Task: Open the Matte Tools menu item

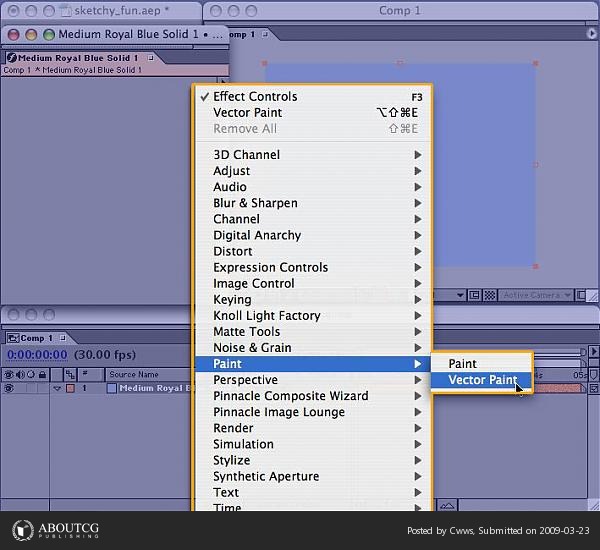Action: (313, 331)
